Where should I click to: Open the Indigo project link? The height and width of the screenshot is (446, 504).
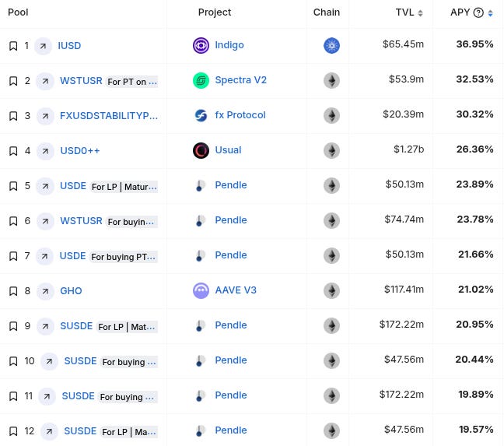pos(229,45)
